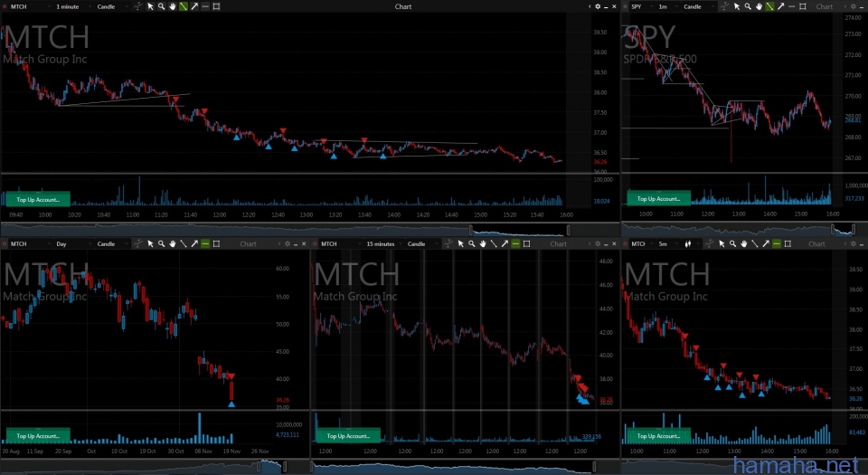This screenshot has width=868, height=475.
Task: Click Top Up Account in the MTCH Day chart
Action: click(38, 436)
